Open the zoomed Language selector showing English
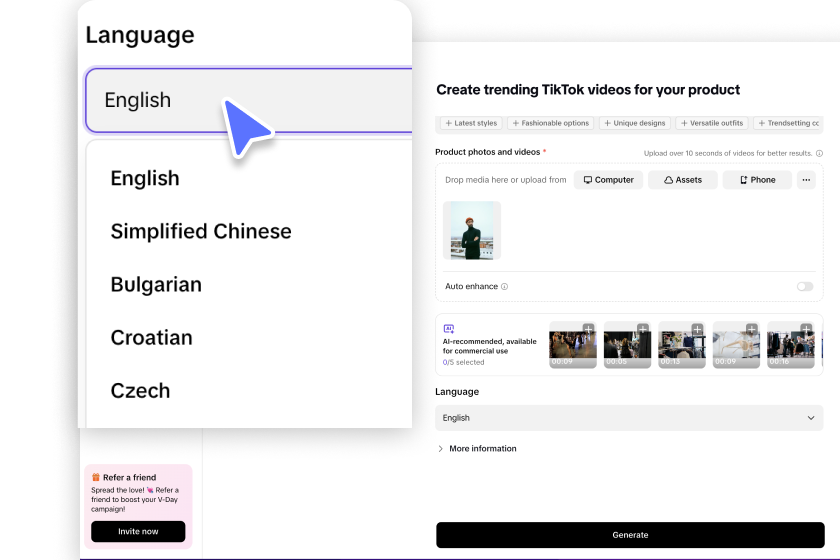 coord(249,100)
